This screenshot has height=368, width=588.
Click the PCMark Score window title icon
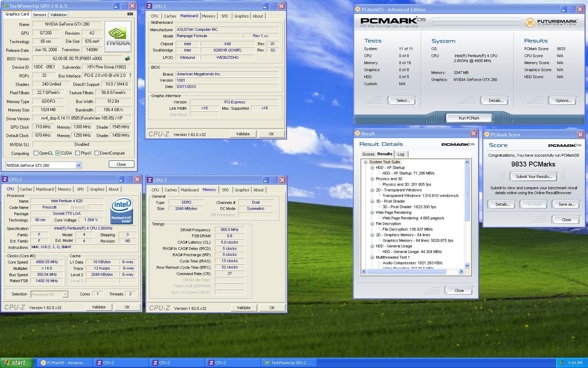(487, 135)
